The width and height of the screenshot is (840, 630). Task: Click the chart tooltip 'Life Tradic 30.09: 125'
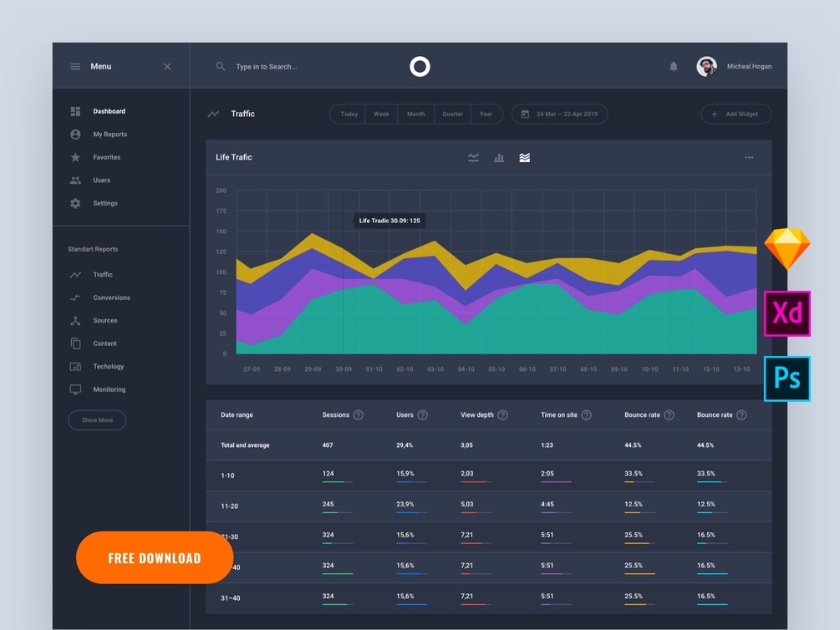click(x=389, y=221)
